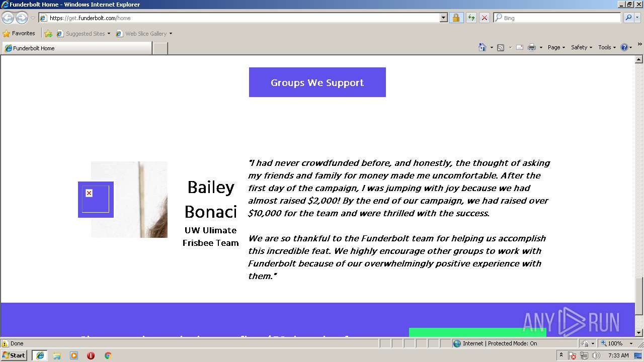
Task: Open the Tools menu
Action: 607,47
